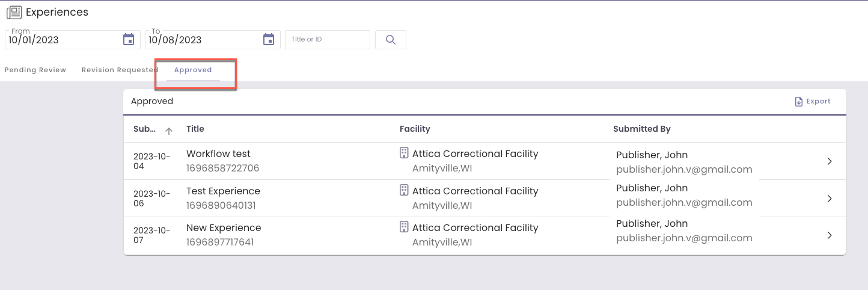Toggle the Submitted date sort arrow
The image size is (868, 290).
pos(169,131)
